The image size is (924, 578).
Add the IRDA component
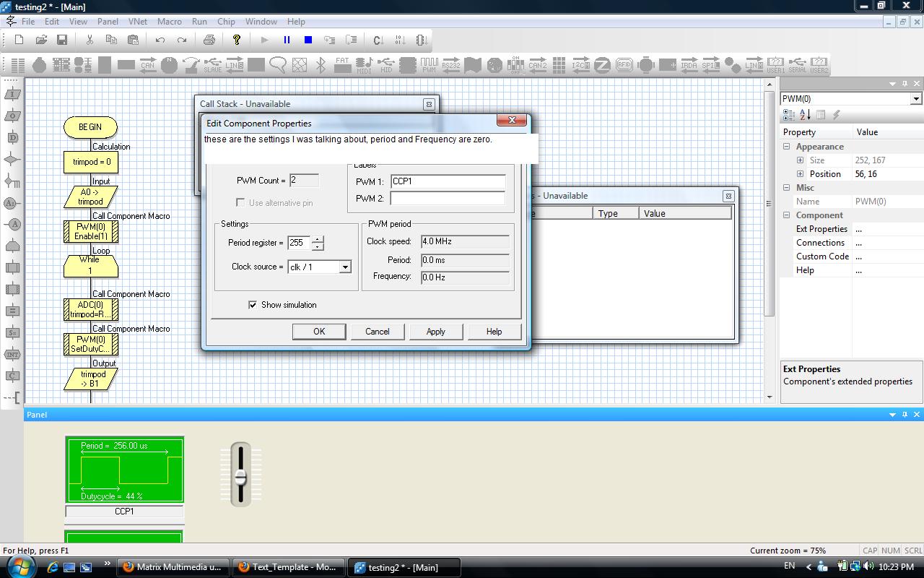(689, 65)
